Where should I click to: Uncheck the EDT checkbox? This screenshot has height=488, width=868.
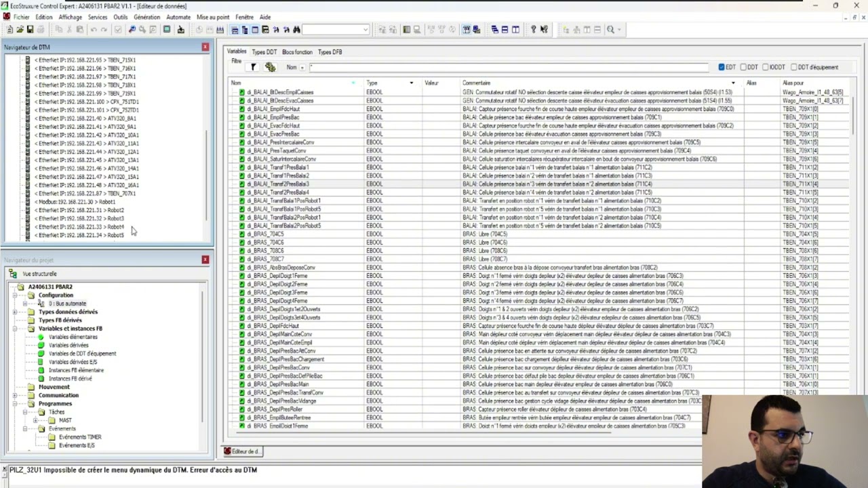coord(722,67)
